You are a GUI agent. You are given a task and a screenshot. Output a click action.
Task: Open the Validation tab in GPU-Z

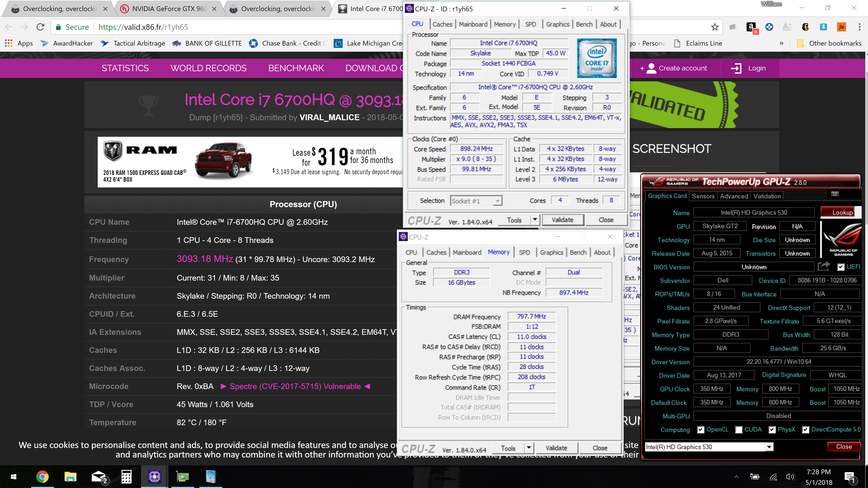767,196
